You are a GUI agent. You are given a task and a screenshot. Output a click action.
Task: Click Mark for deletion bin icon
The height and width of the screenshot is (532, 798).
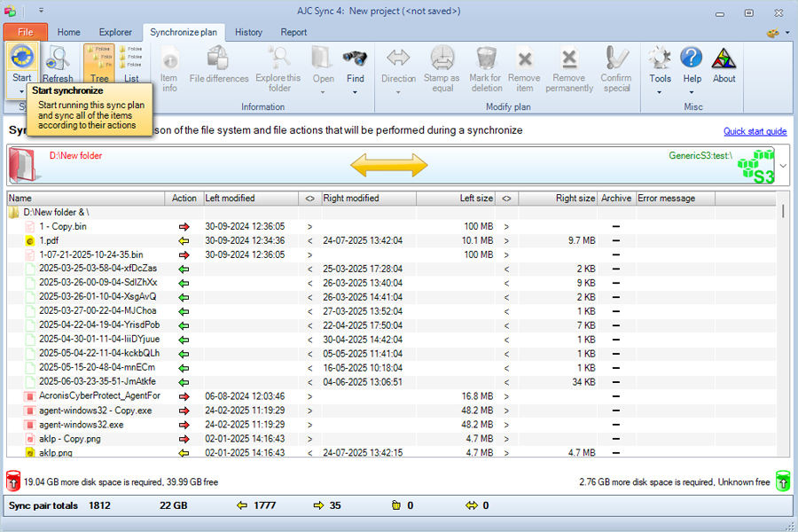pos(486,58)
